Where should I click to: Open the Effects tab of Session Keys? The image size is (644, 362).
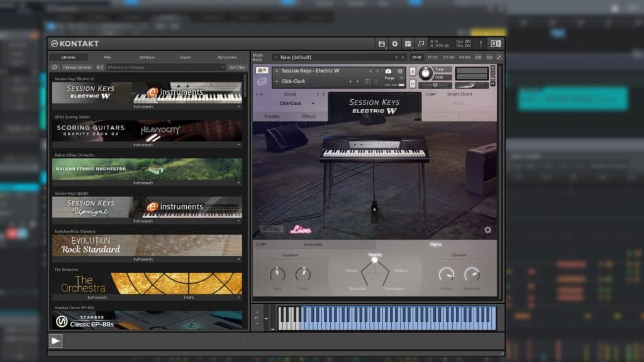click(x=309, y=116)
